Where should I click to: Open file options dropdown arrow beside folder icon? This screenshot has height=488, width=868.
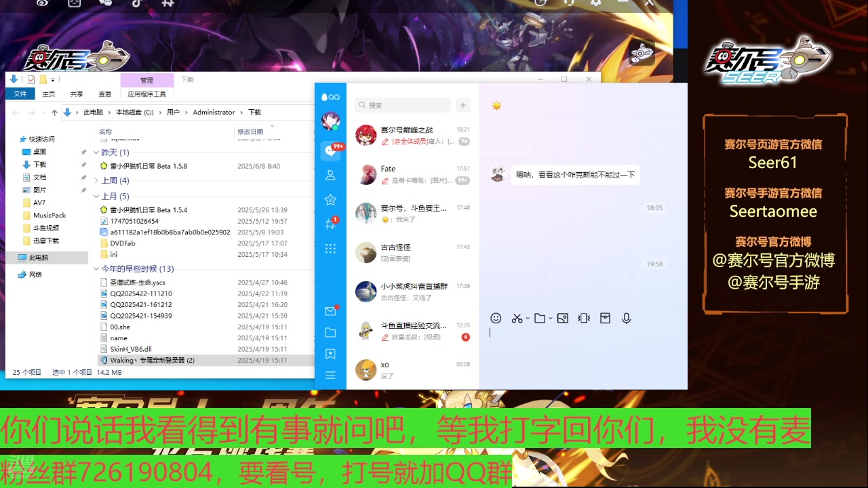[550, 318]
